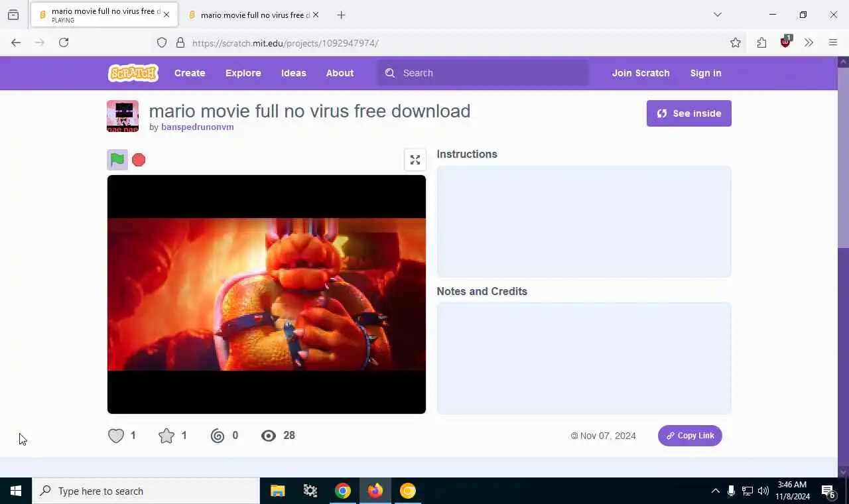Click the Notes and Credits text area
The image size is (849, 504).
tap(584, 359)
